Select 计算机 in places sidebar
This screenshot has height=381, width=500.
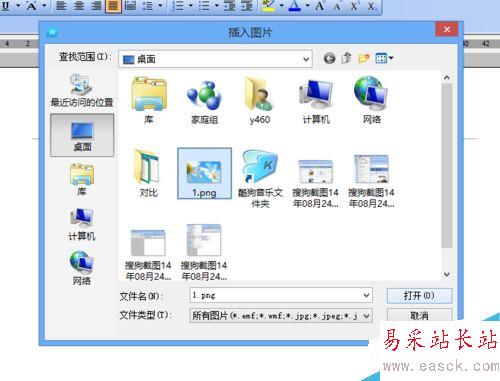(82, 224)
